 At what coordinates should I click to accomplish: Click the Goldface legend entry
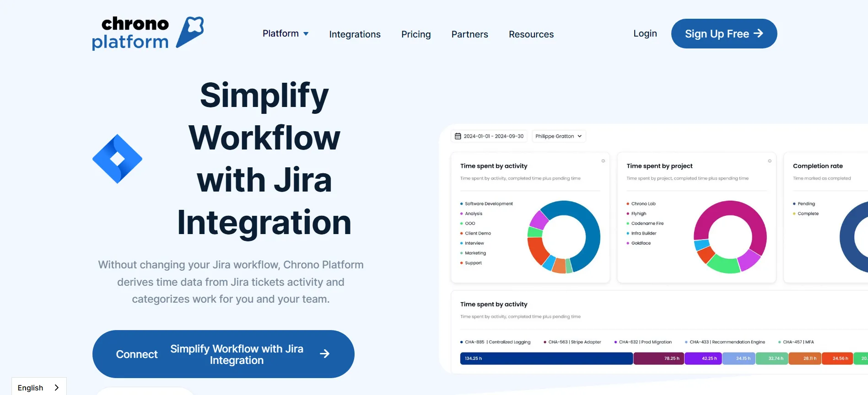(639, 243)
